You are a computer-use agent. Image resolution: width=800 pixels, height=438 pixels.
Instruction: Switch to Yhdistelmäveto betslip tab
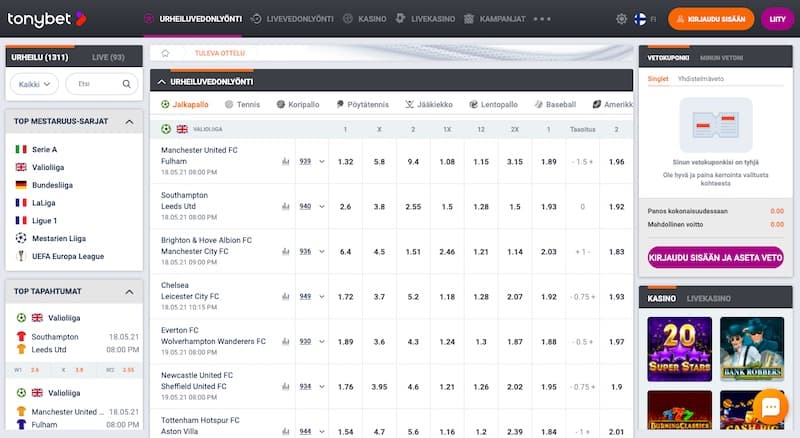tap(701, 79)
